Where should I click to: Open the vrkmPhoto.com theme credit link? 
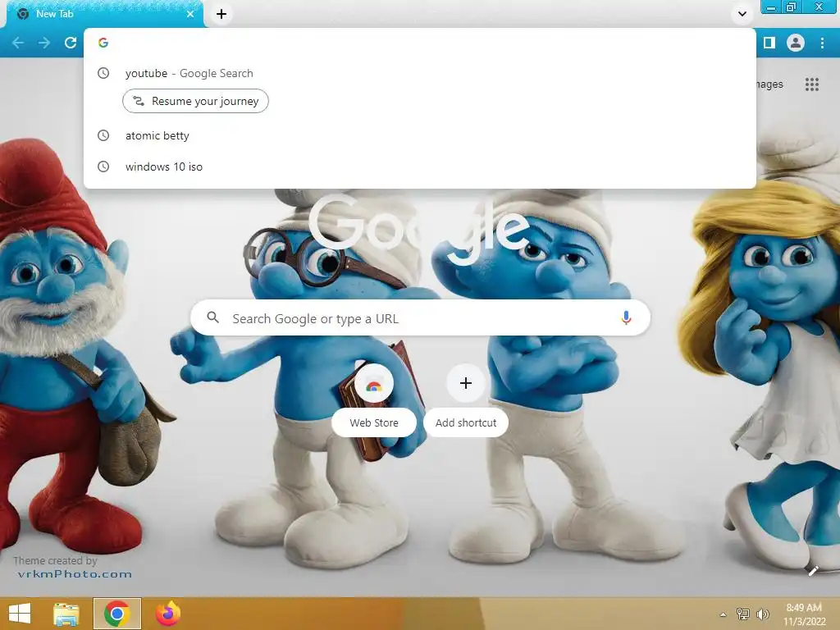(75, 574)
